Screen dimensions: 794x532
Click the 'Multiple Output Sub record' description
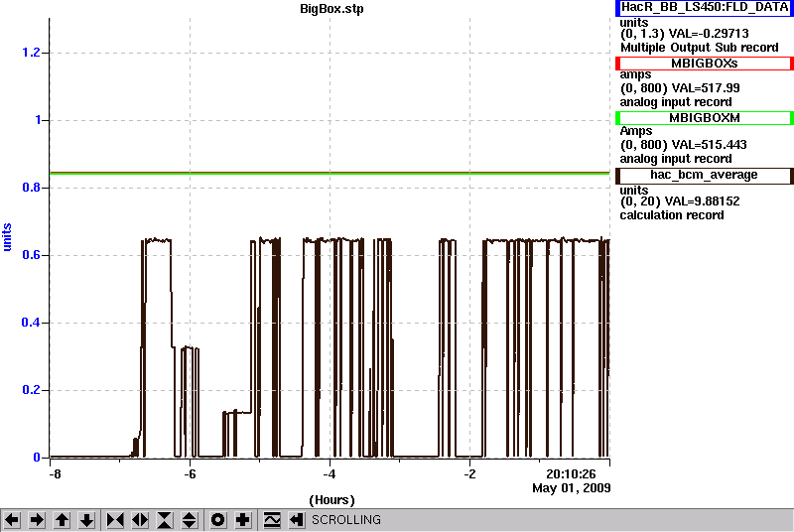pyautogui.click(x=700, y=48)
